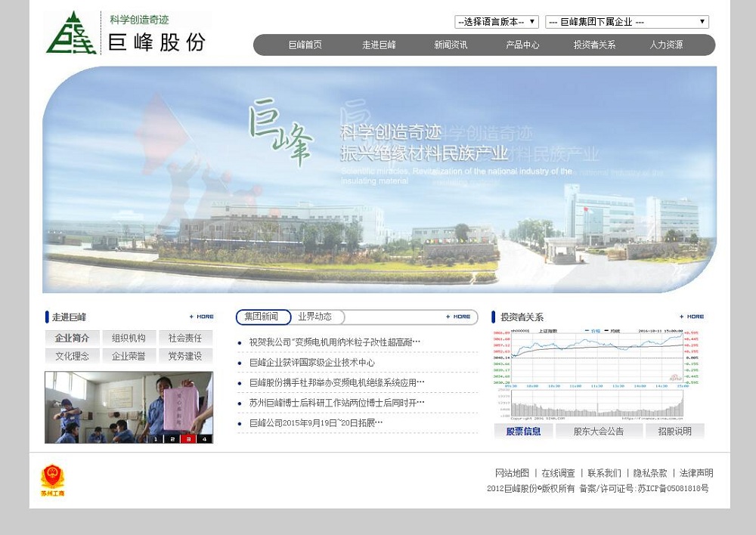Open 人力资源 navigation menu item
The image size is (756, 535).
pyautogui.click(x=666, y=45)
